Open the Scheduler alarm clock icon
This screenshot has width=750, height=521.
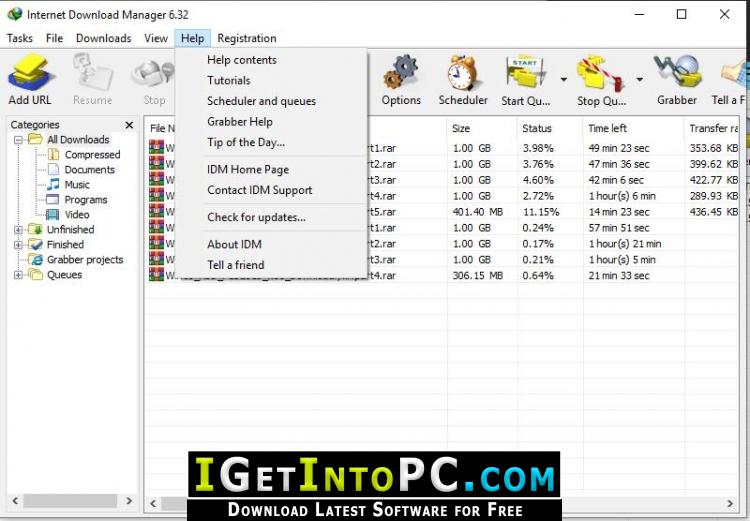(462, 72)
